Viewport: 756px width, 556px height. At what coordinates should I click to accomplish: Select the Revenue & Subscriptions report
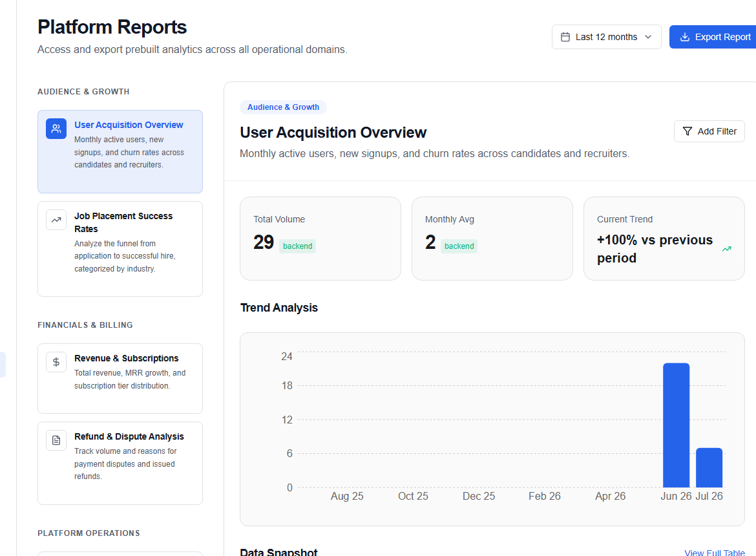pyautogui.click(x=120, y=379)
